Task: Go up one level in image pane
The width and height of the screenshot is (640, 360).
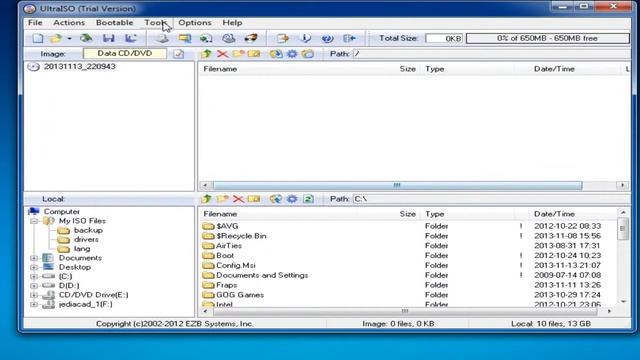Action: click(x=206, y=54)
